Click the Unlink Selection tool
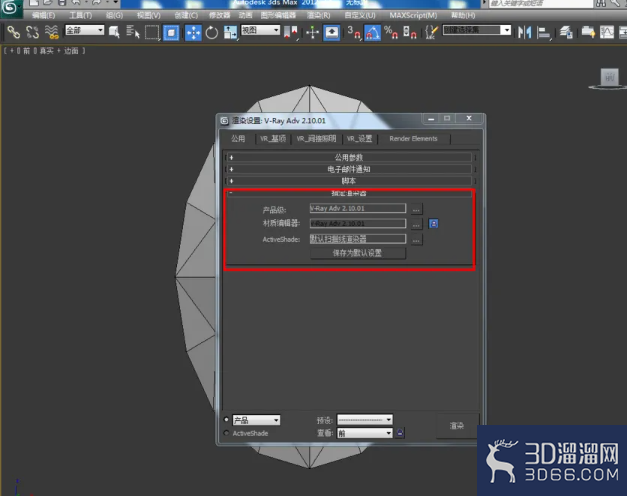The image size is (627, 496). click(x=32, y=32)
